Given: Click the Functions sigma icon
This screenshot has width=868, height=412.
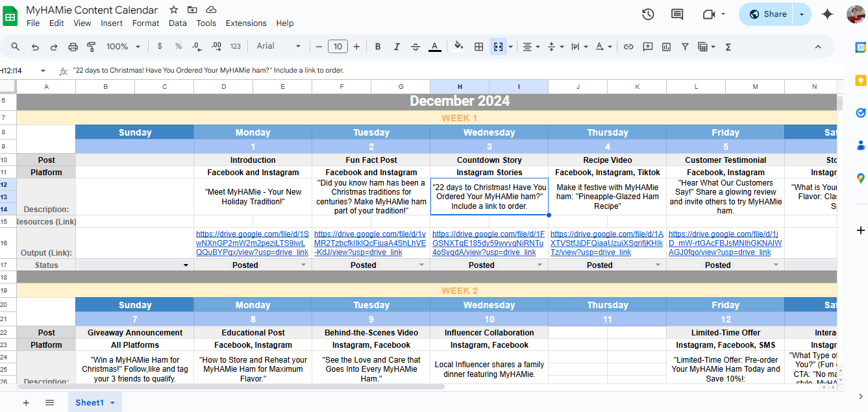Looking at the screenshot, I should (728, 47).
